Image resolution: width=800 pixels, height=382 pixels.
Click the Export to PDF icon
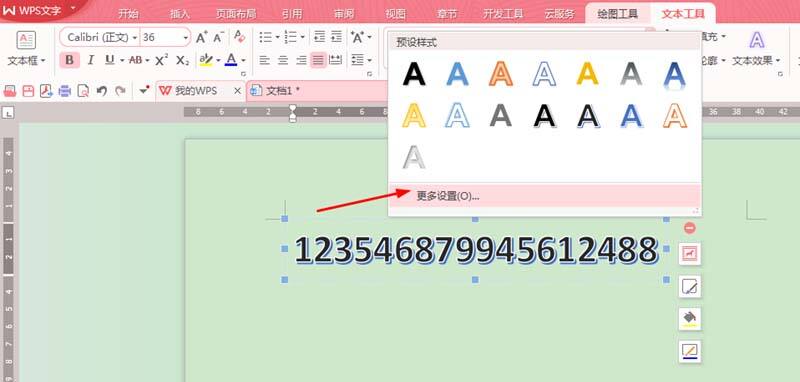click(46, 91)
